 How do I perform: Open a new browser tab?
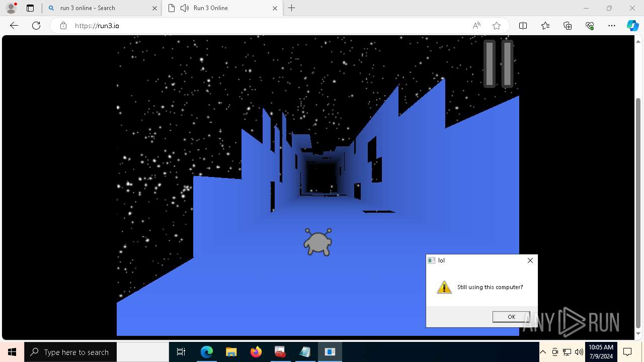click(292, 8)
